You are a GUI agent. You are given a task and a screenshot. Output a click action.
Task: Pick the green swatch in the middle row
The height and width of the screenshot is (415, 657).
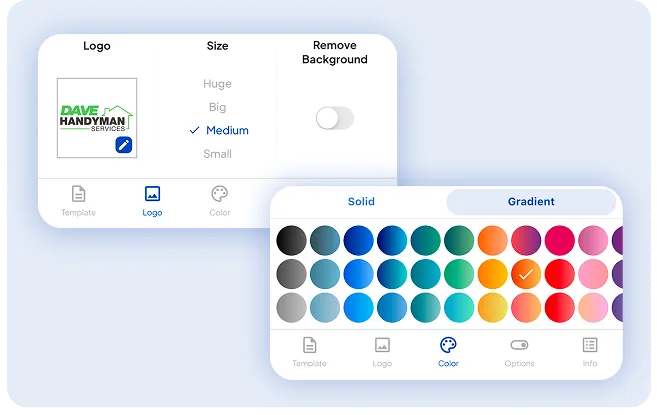pos(459,274)
